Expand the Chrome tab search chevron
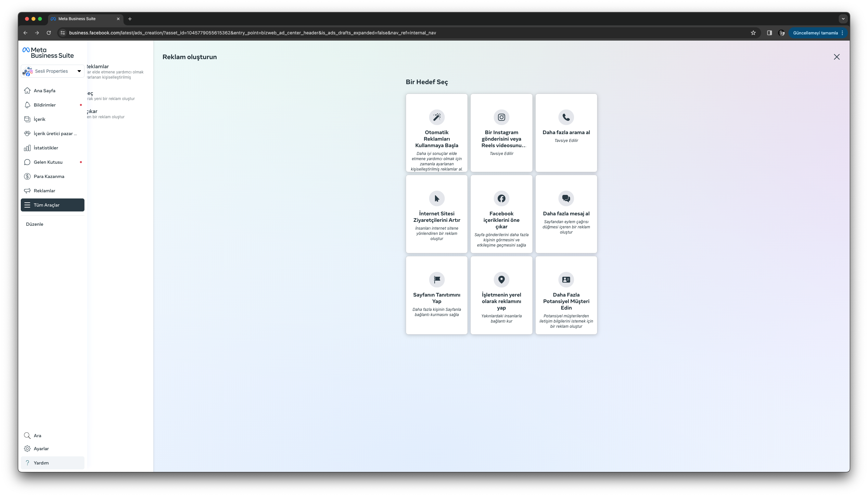Image resolution: width=868 pixels, height=496 pixels. (843, 19)
